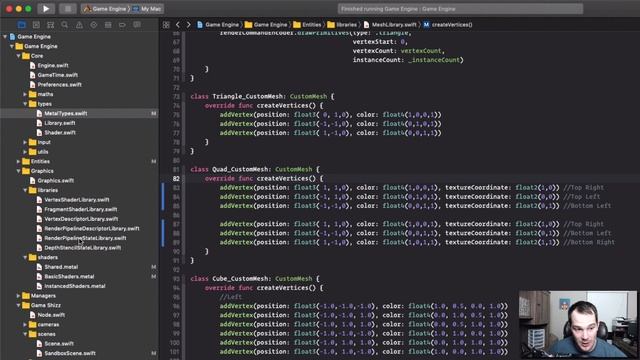This screenshot has width=640, height=360.
Task: Open the Issue navigator
Action: tap(79, 25)
